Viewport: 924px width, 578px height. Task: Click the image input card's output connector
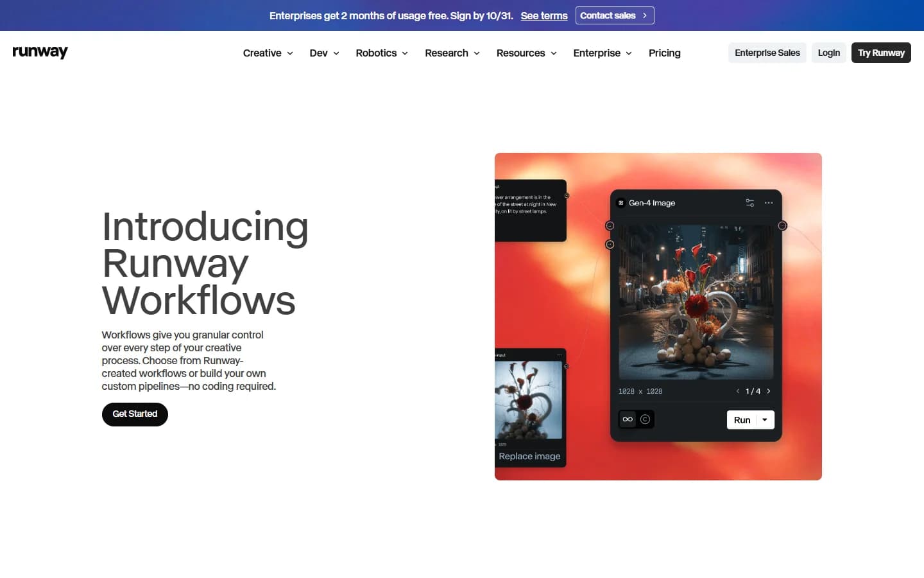click(566, 366)
